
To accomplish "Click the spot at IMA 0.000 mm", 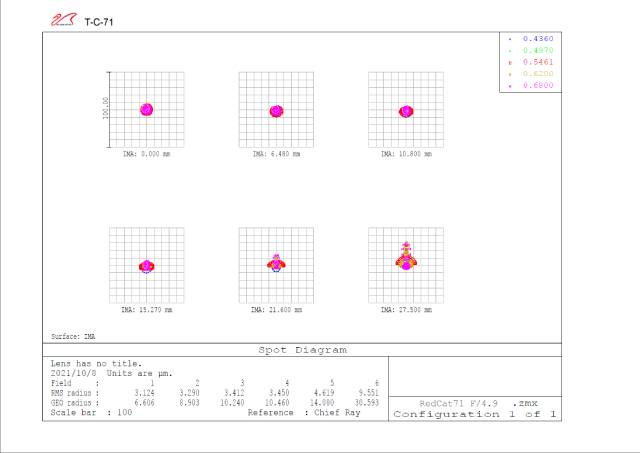I will point(146,109).
